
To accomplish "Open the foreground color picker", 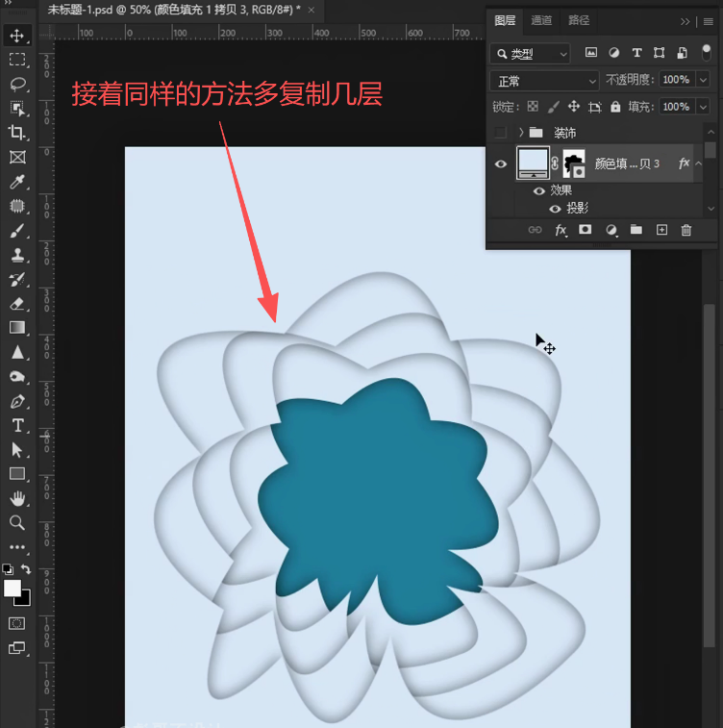I will pos(12,589).
